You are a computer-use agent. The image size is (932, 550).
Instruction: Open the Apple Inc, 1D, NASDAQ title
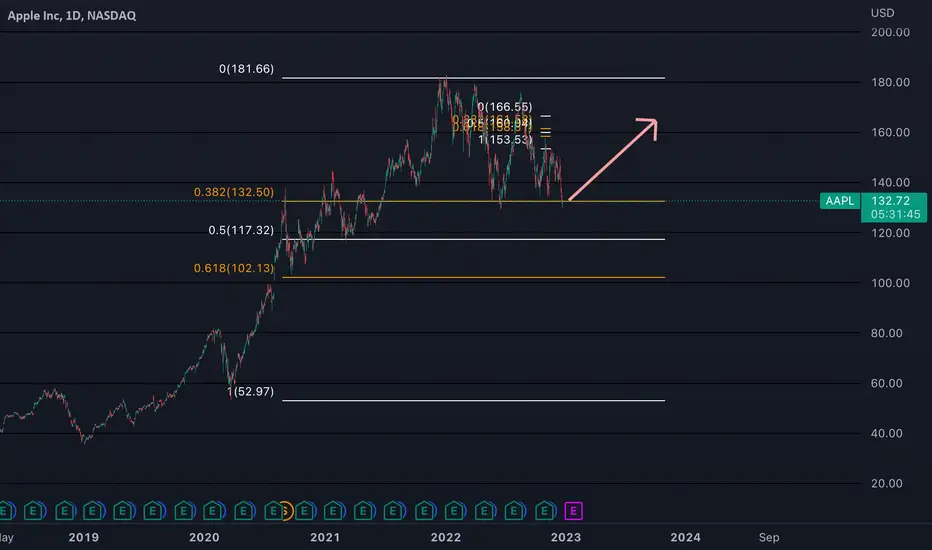click(x=71, y=15)
